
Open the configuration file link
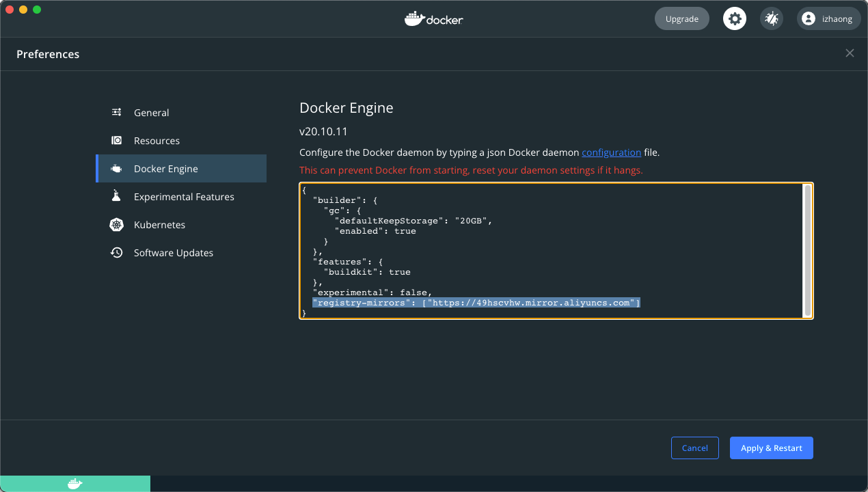click(x=611, y=152)
